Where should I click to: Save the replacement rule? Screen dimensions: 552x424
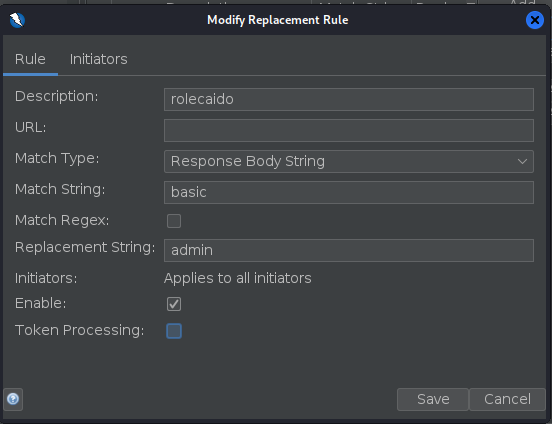(433, 399)
